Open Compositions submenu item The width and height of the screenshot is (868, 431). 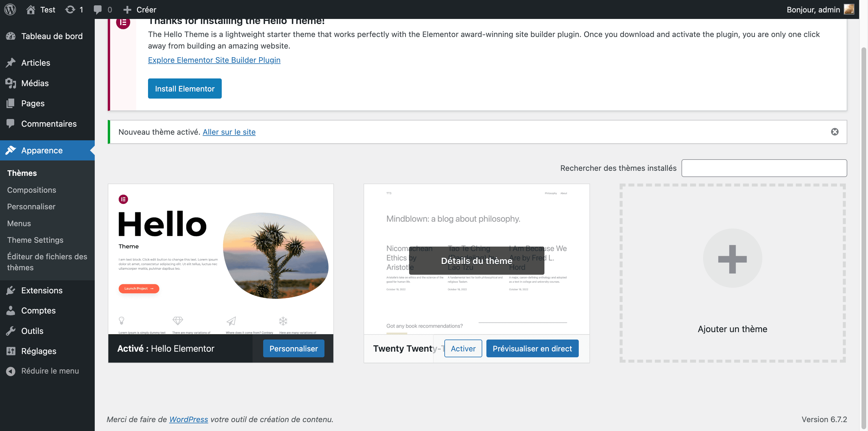32,190
